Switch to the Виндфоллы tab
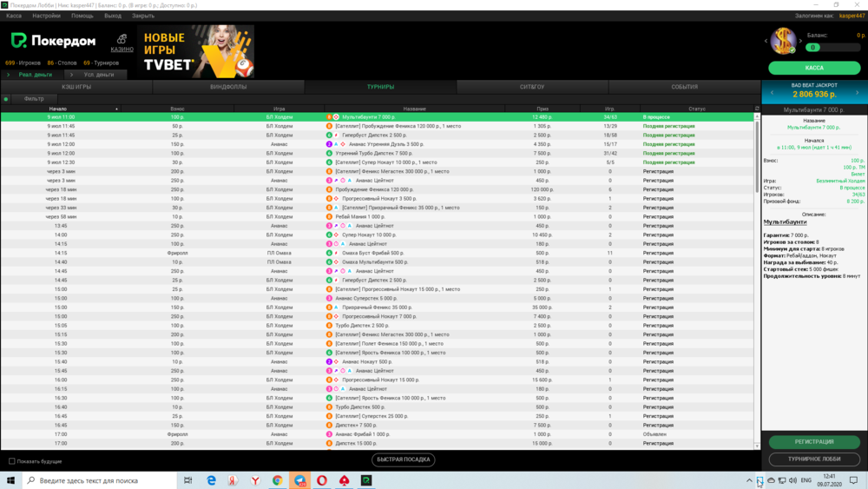 tap(228, 86)
